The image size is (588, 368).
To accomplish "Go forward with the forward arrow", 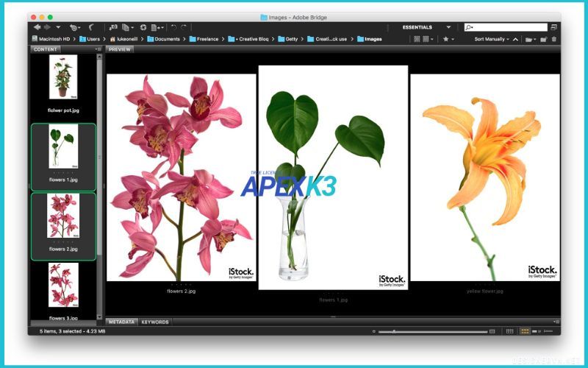I will [x=47, y=27].
